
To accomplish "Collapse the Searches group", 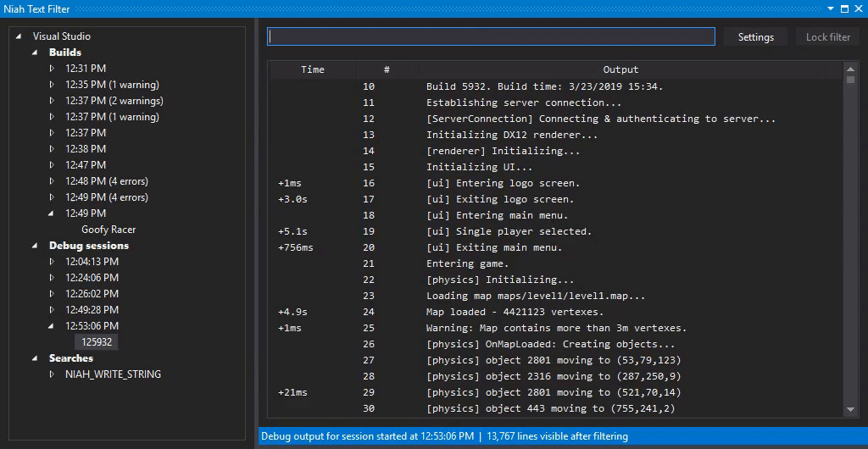I will tap(36, 358).
